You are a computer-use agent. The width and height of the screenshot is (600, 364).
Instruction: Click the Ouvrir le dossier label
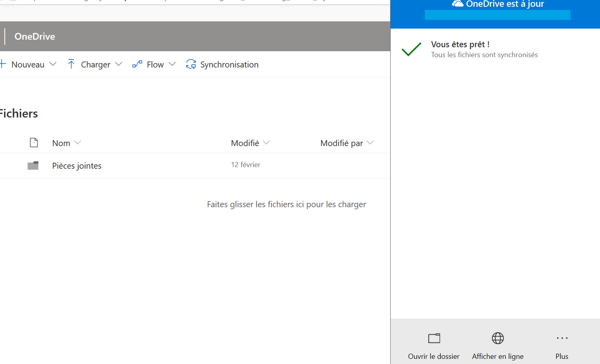point(434,356)
